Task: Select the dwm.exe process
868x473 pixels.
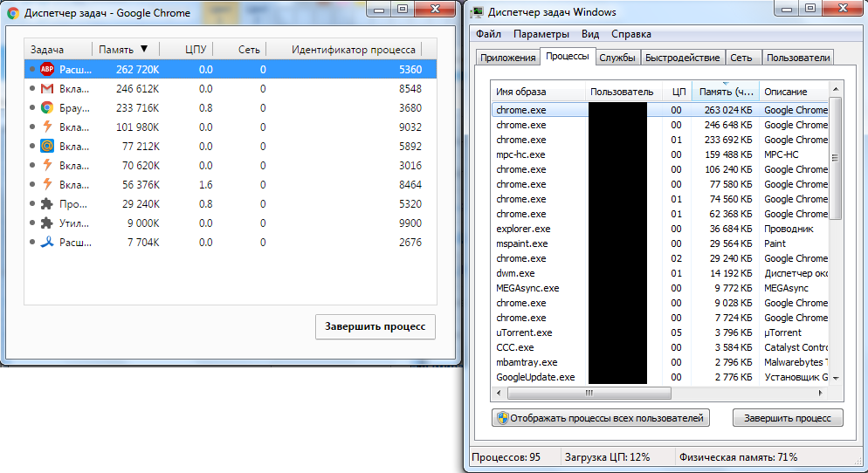Action: click(660, 273)
